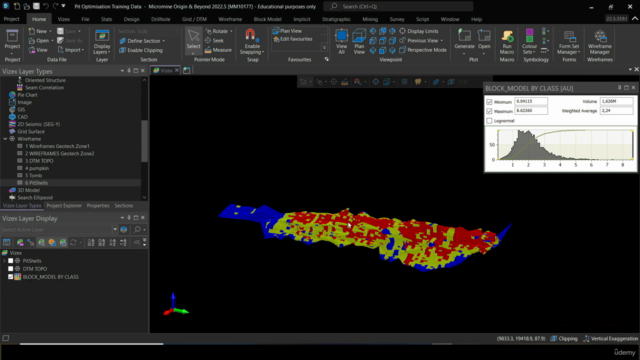The image size is (640, 360).
Task: Open the Import dropdown
Action: coord(71,50)
